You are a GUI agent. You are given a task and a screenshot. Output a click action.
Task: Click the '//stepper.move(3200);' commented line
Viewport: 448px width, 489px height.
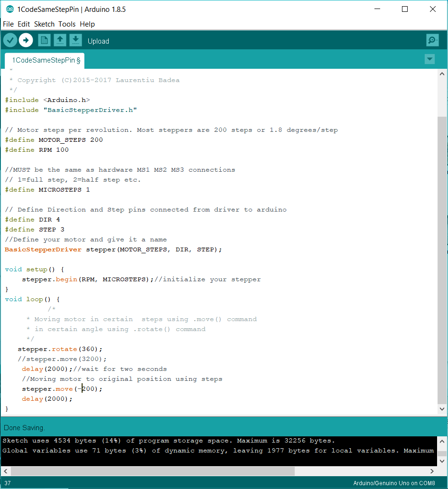pos(62,359)
